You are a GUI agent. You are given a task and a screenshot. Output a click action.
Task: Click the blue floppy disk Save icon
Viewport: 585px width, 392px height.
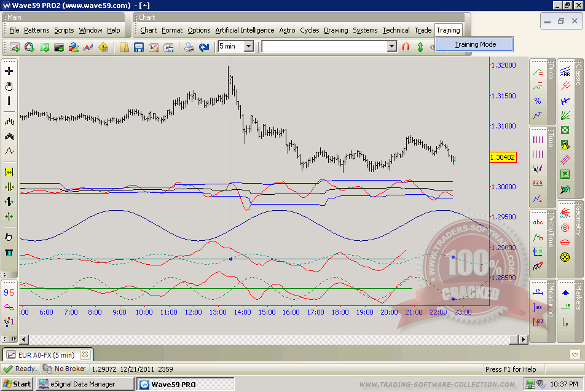pyautogui.click(x=138, y=47)
